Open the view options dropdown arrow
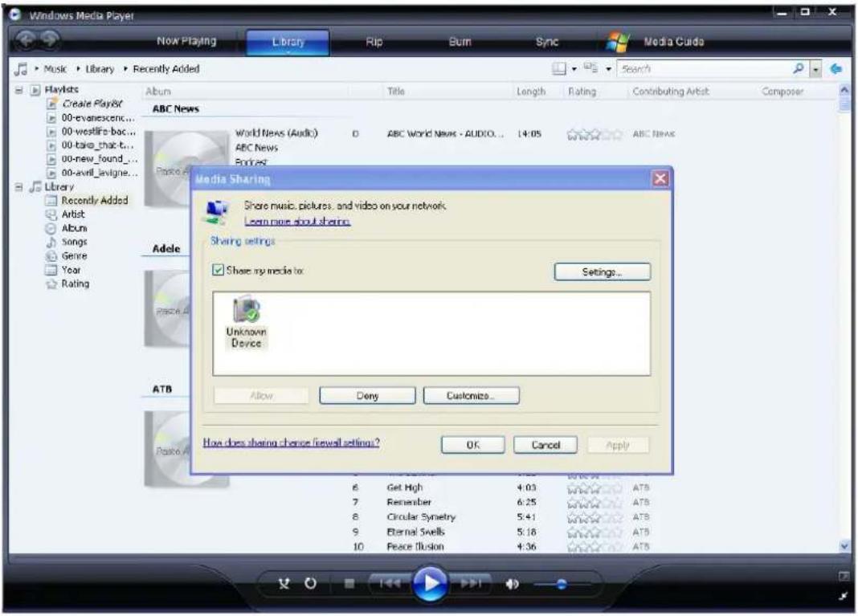This screenshot has width=858, height=616. (x=608, y=70)
